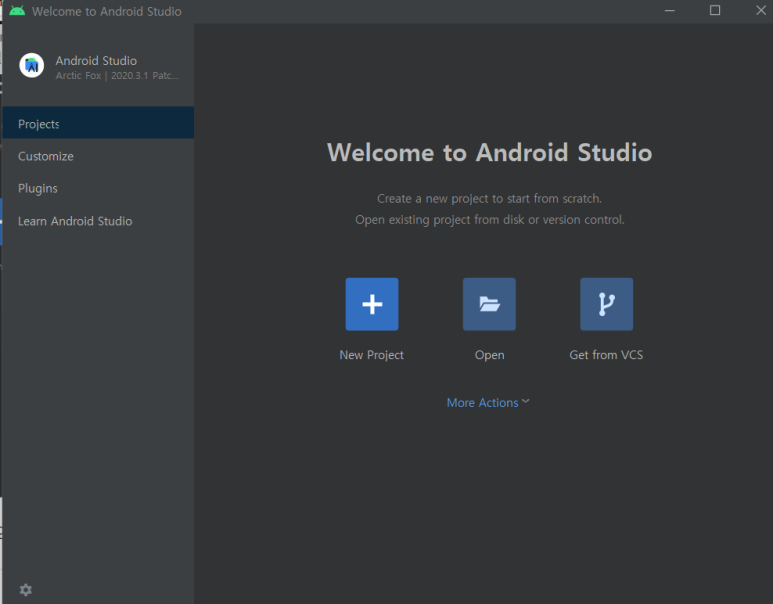This screenshot has height=604, width=773.
Task: Click 'Create a new project to start' text
Action: click(x=490, y=198)
